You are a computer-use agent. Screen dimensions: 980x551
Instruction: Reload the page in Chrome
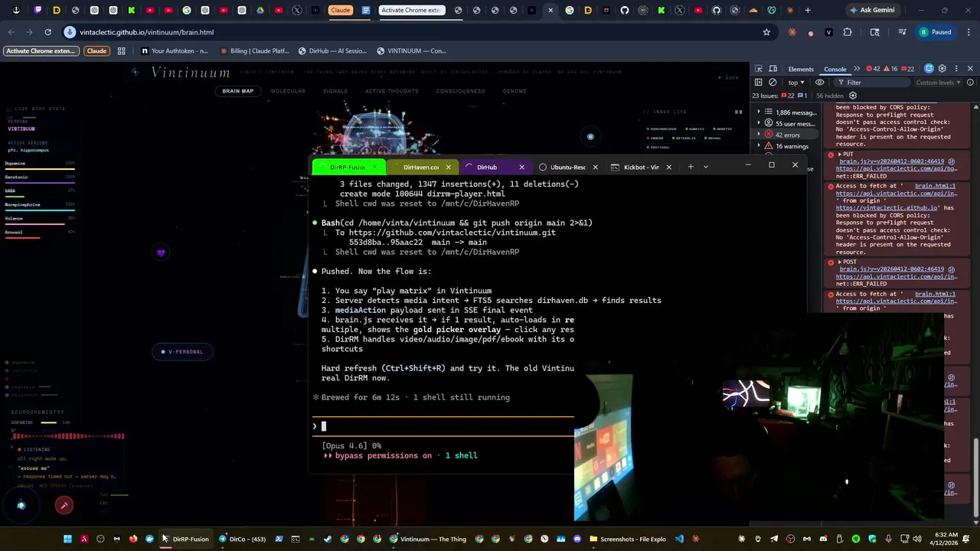(x=47, y=32)
